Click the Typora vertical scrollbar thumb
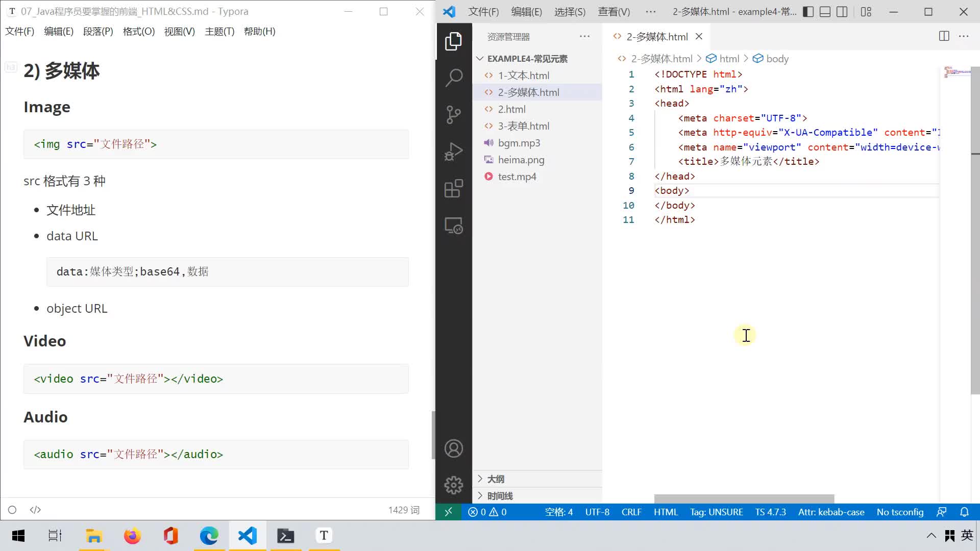 point(433,435)
